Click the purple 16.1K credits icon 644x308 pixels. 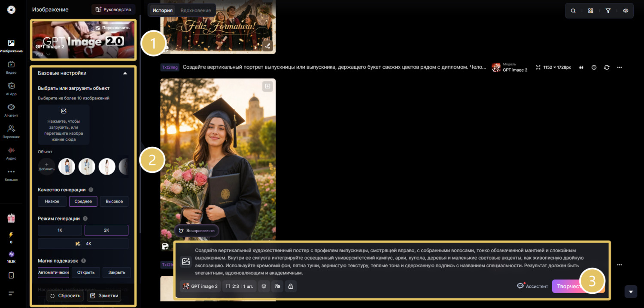click(x=11, y=254)
